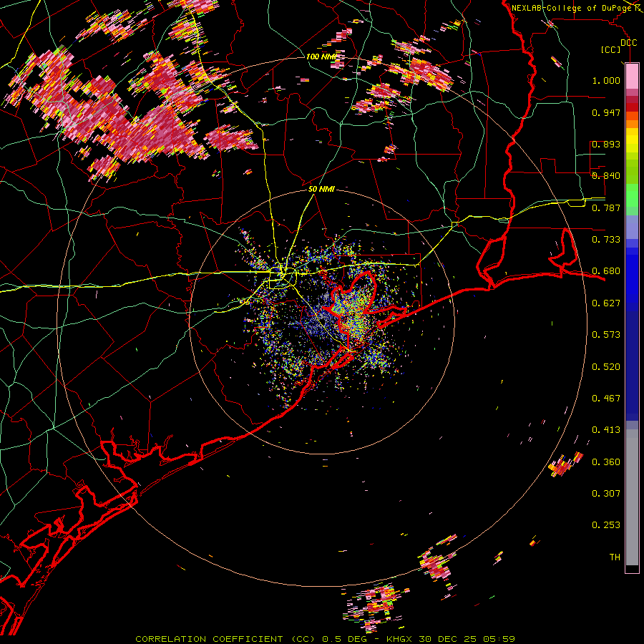
Task: Pick the bright green color bar segment
Action: (x=632, y=195)
